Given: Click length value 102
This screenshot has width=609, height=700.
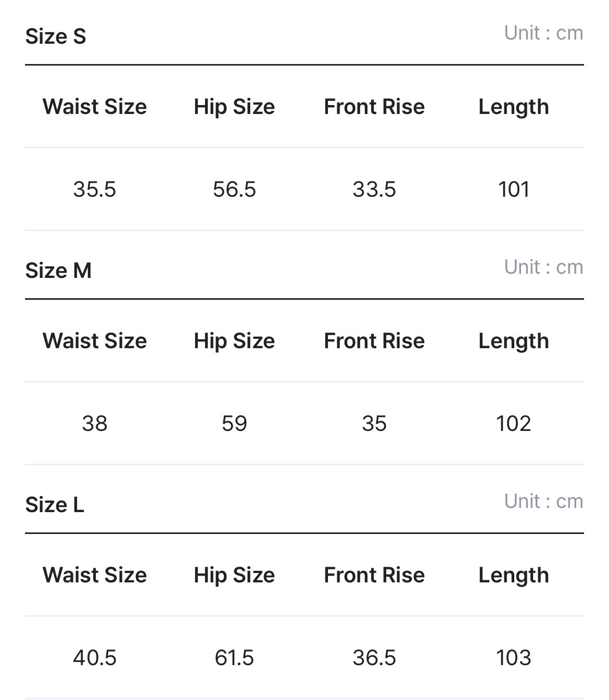Looking at the screenshot, I should pyautogui.click(x=514, y=424).
